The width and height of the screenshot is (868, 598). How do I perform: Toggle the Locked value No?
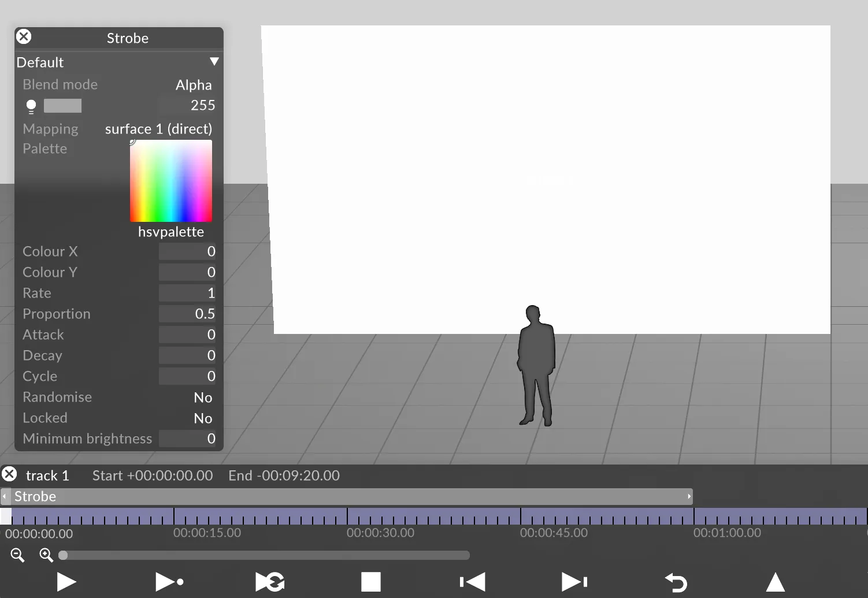pos(203,418)
